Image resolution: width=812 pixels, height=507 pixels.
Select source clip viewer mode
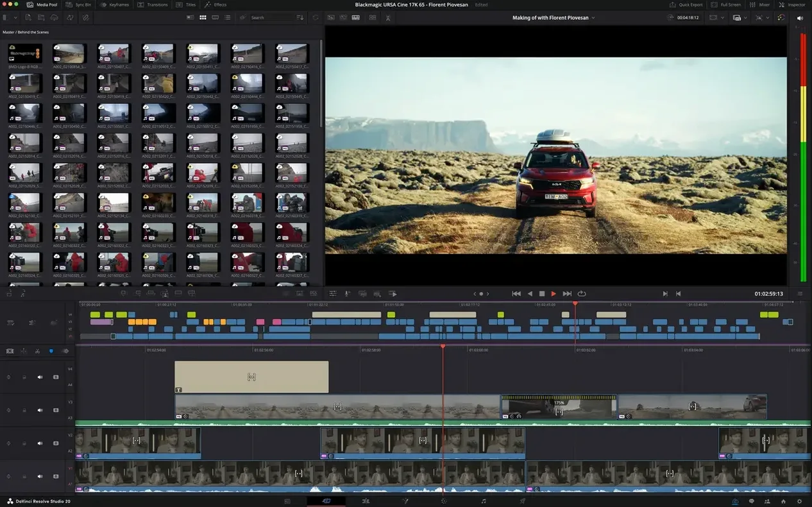[330, 17]
